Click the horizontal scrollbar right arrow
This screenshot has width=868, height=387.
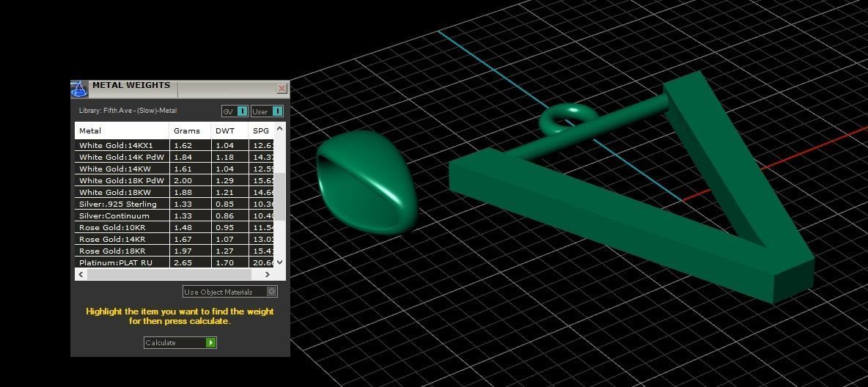pyautogui.click(x=268, y=274)
